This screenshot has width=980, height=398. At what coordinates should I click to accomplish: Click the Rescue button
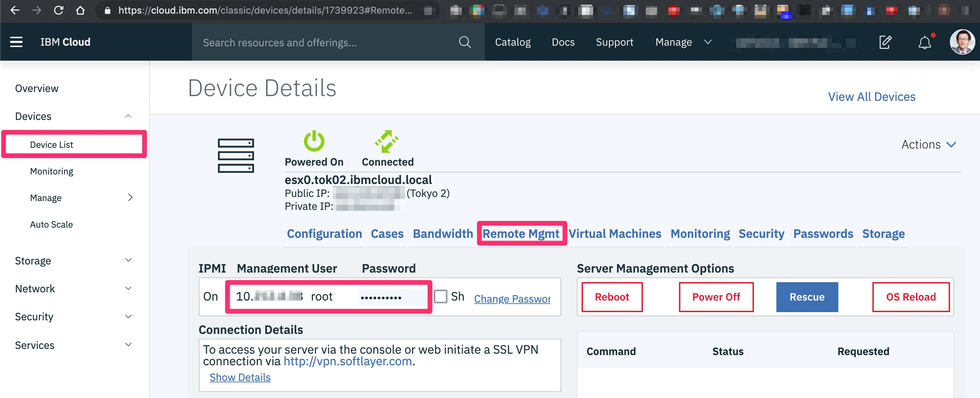(x=807, y=297)
